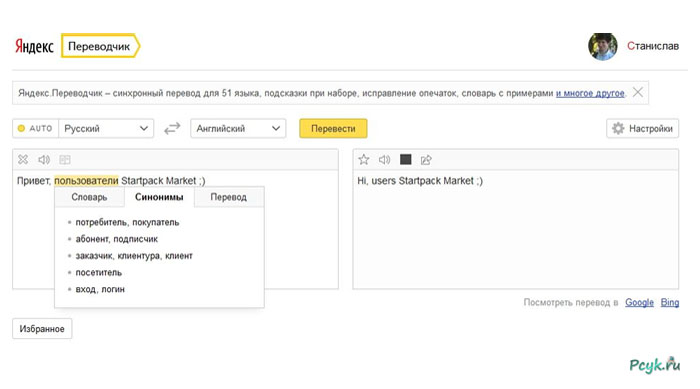The width and height of the screenshot is (700, 389).
Task: Open the Английский target language dropdown
Action: click(x=238, y=129)
